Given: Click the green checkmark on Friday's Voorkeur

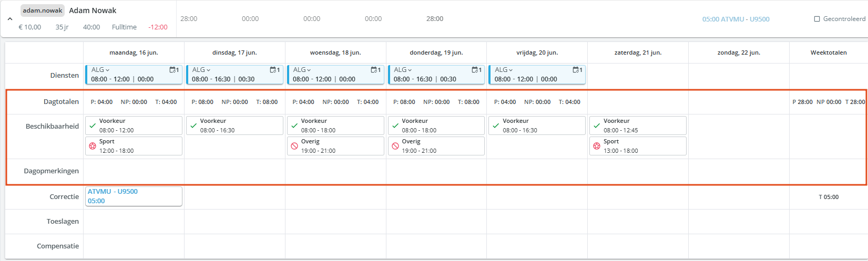Looking at the screenshot, I should 496,126.
